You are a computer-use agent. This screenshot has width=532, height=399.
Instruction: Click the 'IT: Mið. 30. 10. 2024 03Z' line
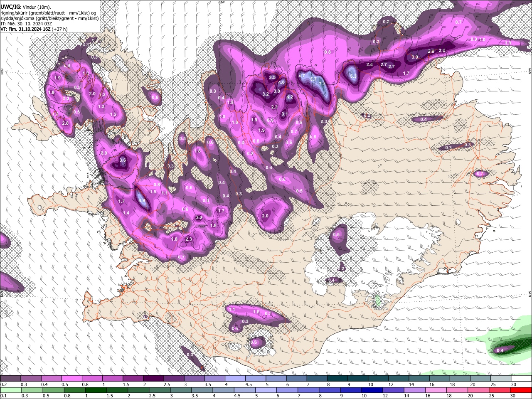point(26,24)
